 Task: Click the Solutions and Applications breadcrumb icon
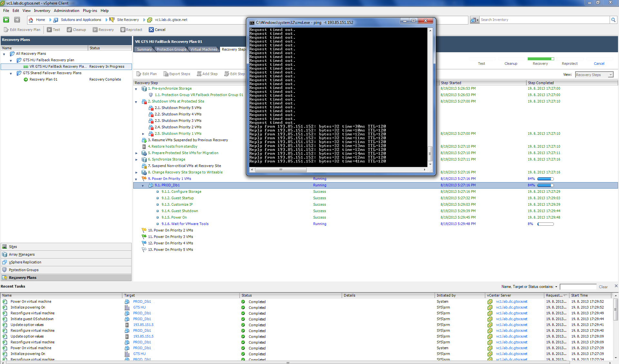coord(56,20)
